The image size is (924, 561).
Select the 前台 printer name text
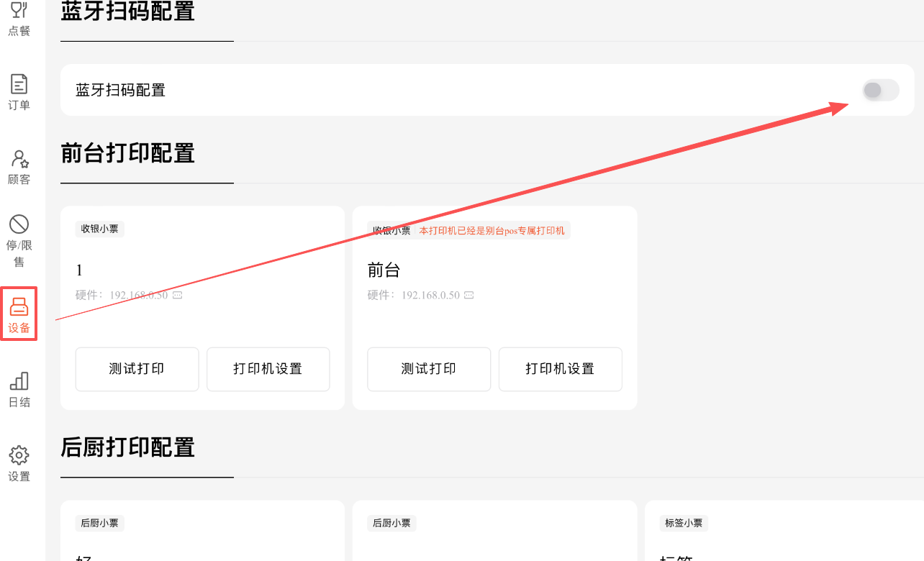[x=384, y=270]
